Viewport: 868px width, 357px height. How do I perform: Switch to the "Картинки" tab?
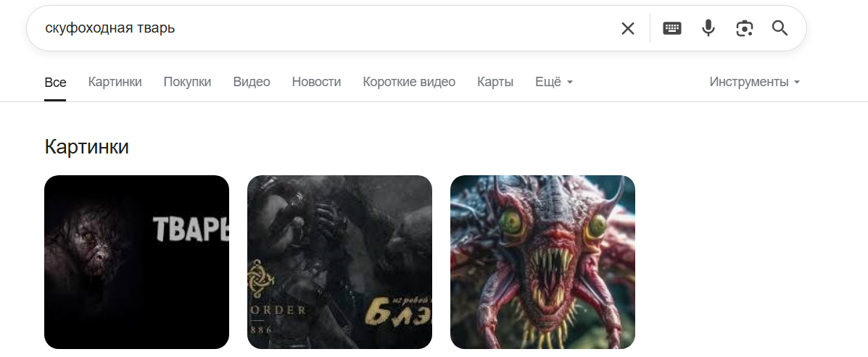115,82
